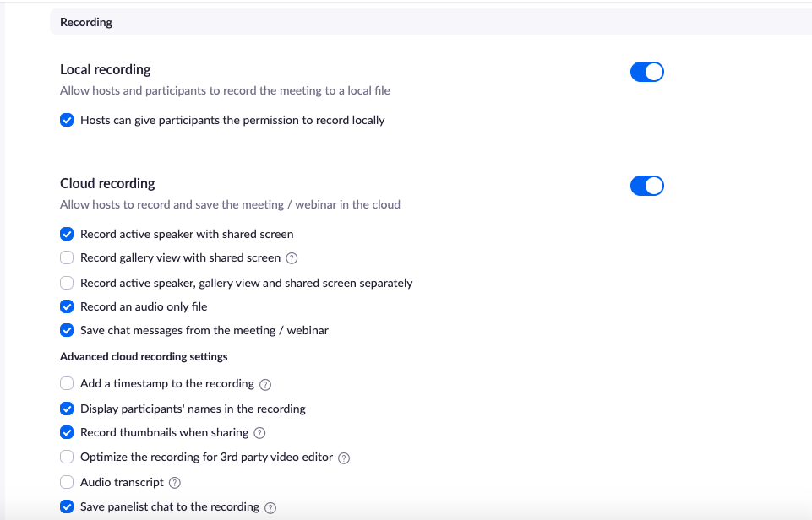Image resolution: width=812 pixels, height=520 pixels.
Task: Uncheck the Record thumbnails when sharing checkbox
Action: [67, 432]
